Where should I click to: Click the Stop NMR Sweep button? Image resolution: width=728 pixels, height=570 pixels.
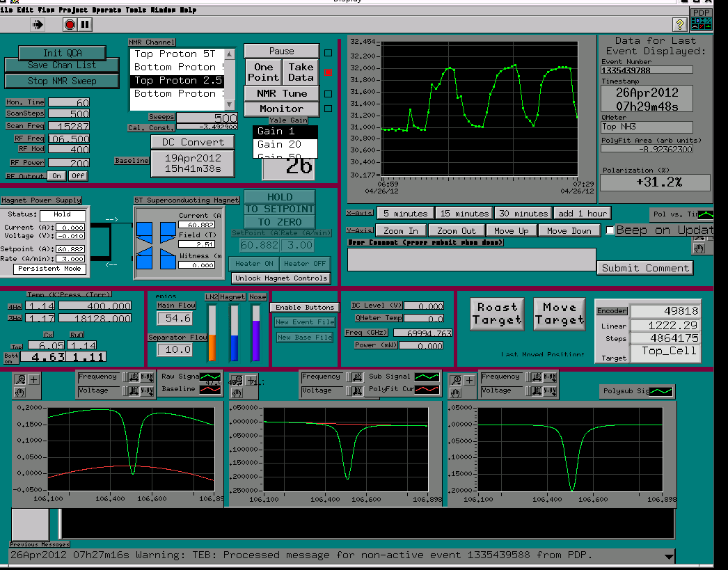(62, 81)
